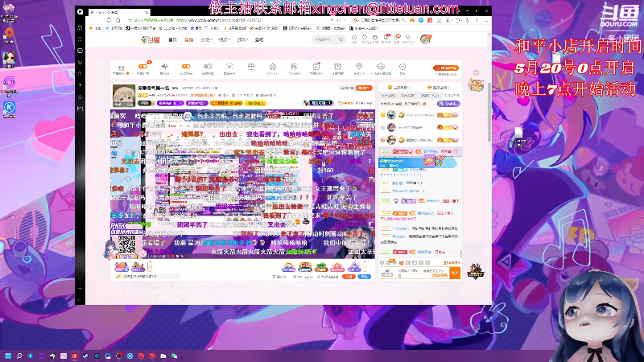
Task: Open the blue K app icon on desktop
Action: pos(9,108)
